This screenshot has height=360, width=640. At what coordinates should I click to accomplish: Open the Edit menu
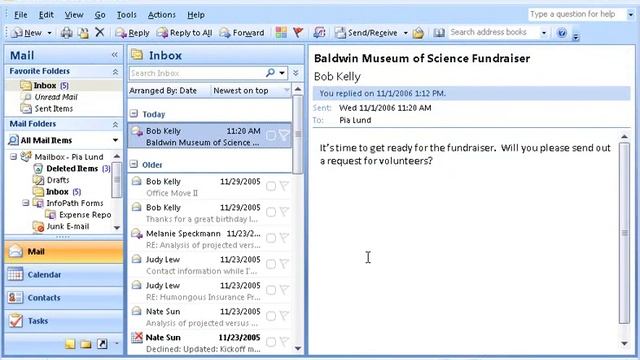coord(46,15)
